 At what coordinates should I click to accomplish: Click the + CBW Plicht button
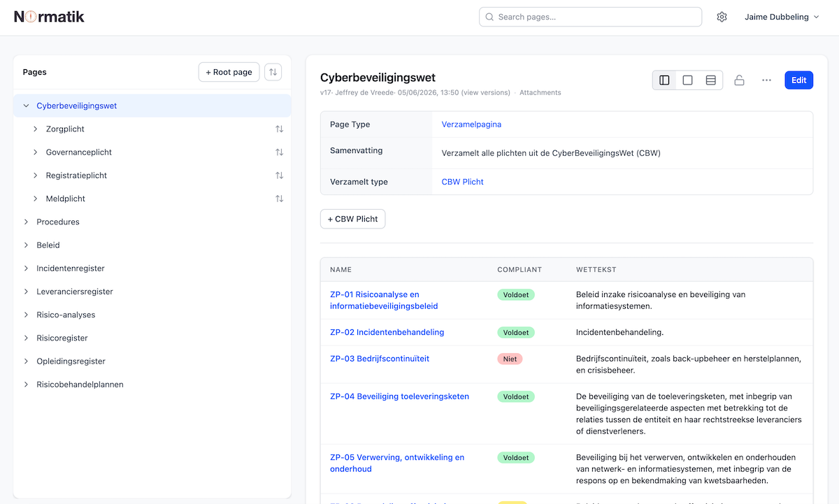click(352, 219)
